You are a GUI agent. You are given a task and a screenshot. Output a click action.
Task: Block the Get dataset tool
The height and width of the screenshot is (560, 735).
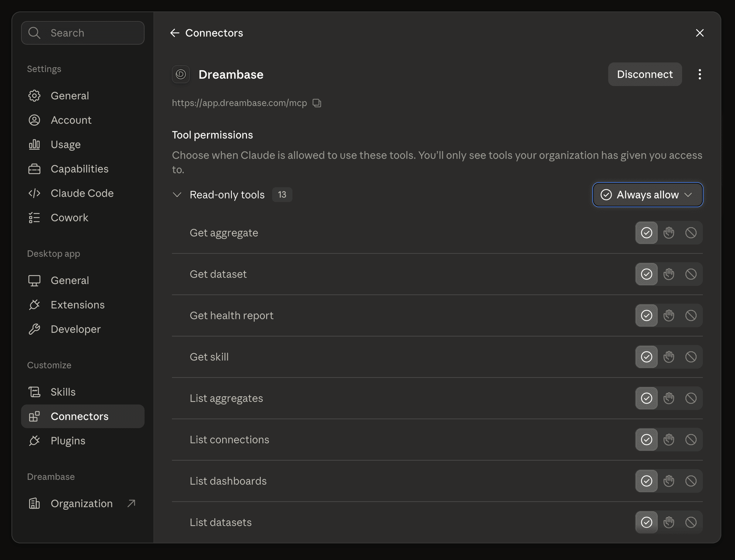pos(691,274)
